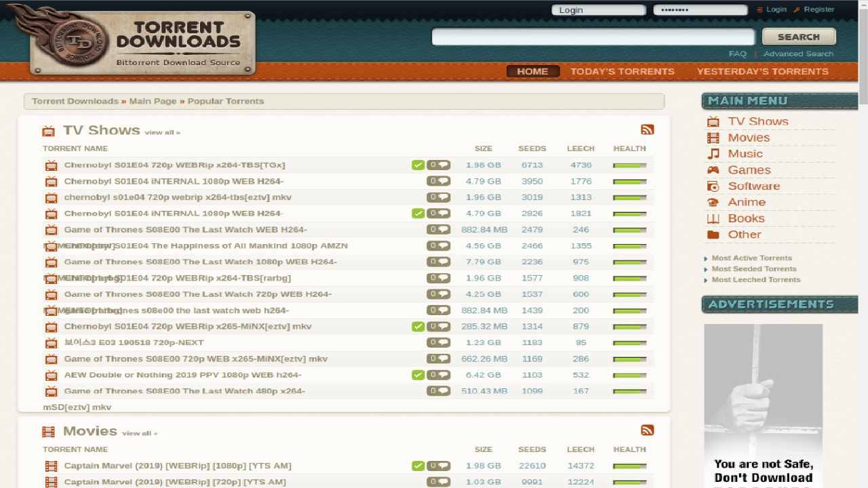Click the film icon next to Captain Marvel 1080p torrent
Viewport: 868px width, 488px height.
point(52,466)
